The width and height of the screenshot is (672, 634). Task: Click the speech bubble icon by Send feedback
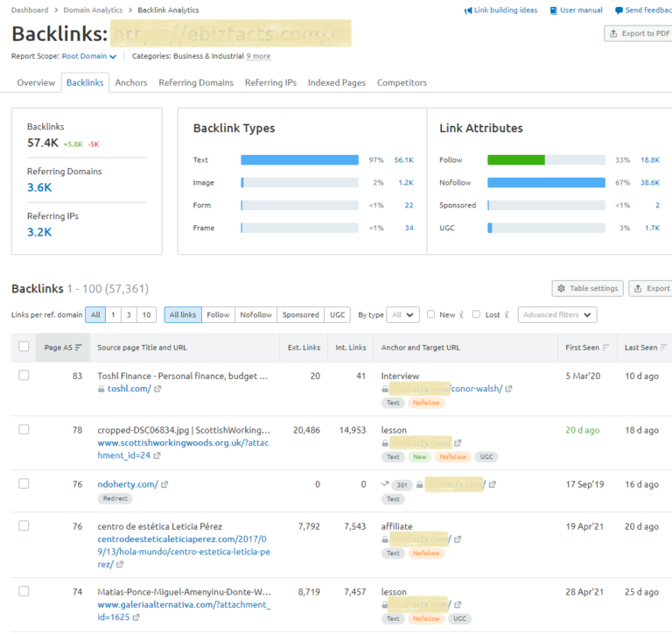(x=619, y=11)
